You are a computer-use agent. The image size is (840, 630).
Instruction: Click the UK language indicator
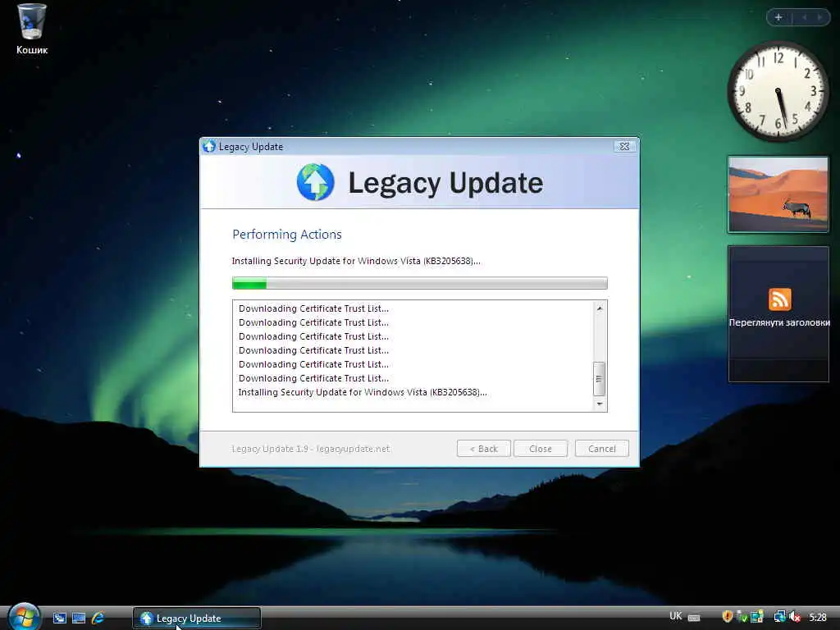pyautogui.click(x=676, y=616)
